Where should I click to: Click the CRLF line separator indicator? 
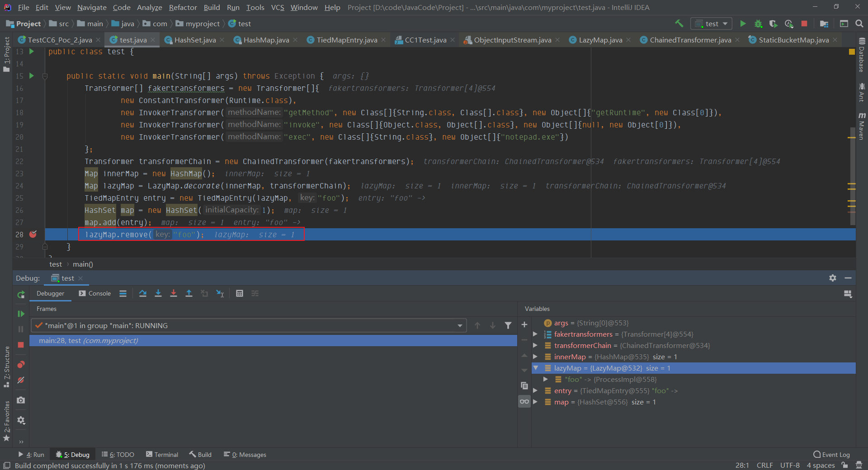[x=764, y=465]
